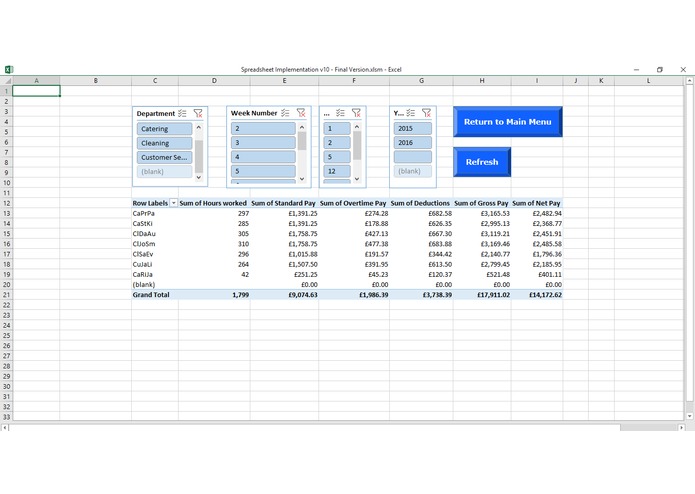Click the Sum of Standard Pay header
The image size is (695, 494).
pyautogui.click(x=283, y=203)
